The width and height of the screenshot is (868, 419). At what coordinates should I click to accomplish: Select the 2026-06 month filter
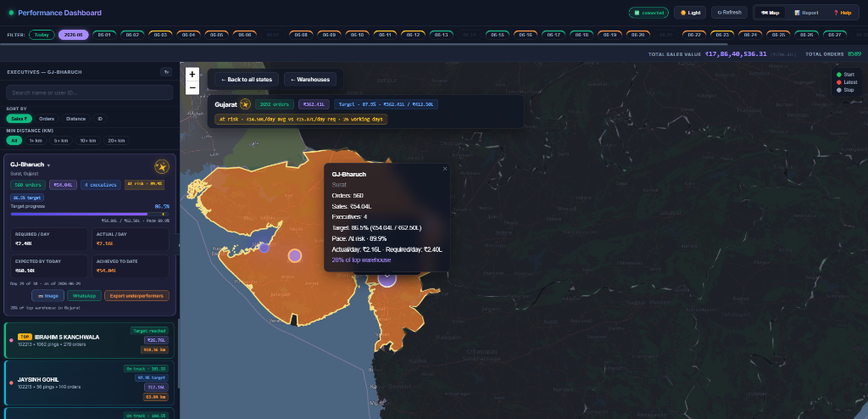click(x=73, y=35)
